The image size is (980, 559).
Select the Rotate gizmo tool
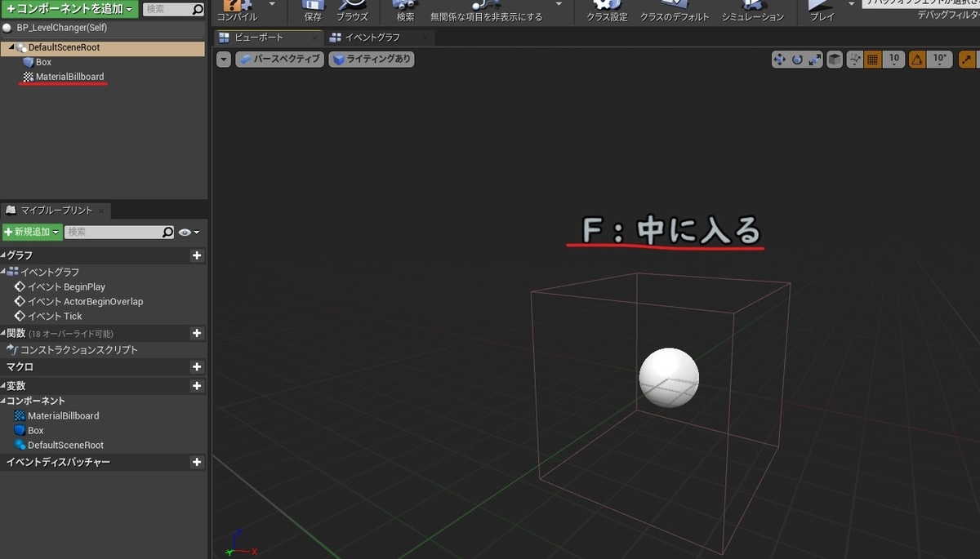tap(796, 60)
